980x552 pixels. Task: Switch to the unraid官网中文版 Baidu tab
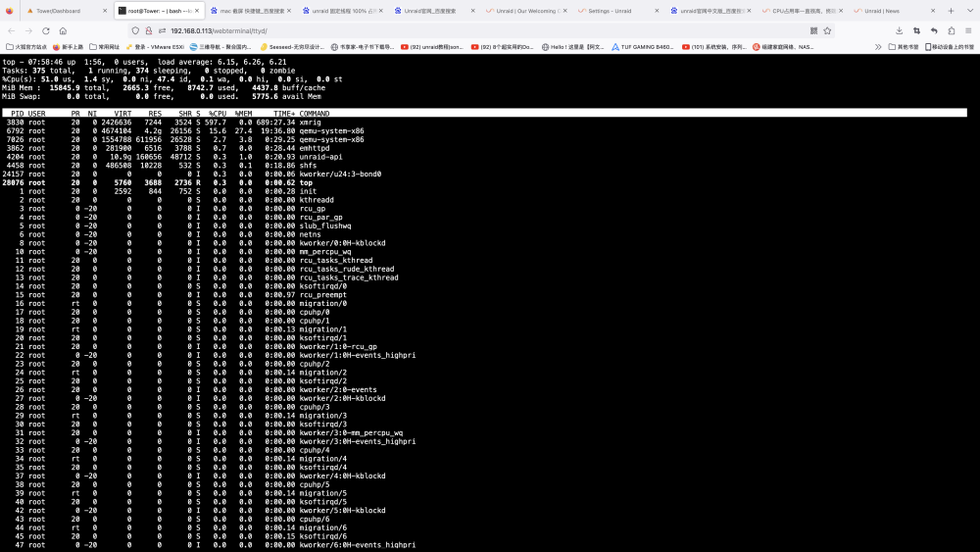click(x=711, y=11)
